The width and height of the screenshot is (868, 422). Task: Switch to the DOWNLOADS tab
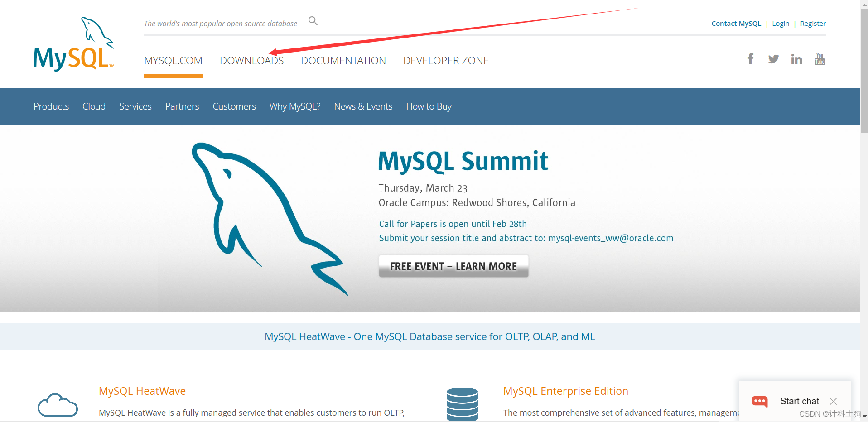click(252, 61)
